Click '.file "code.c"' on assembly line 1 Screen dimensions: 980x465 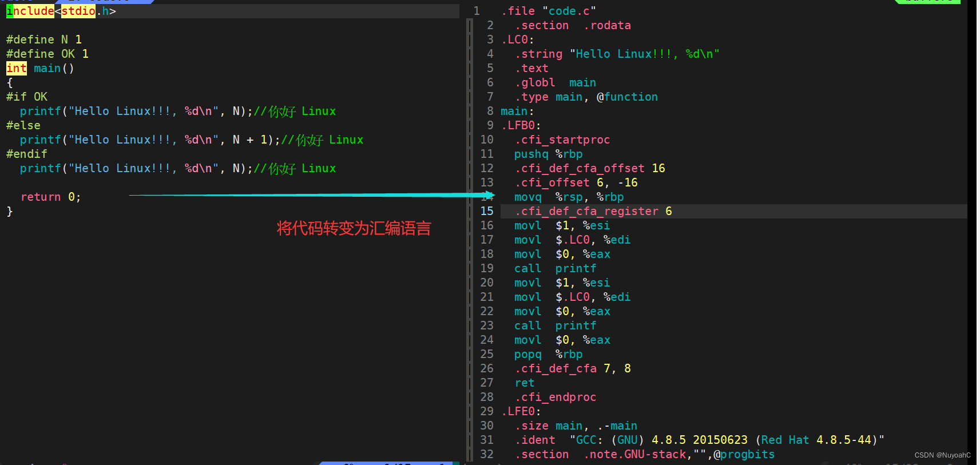point(549,11)
